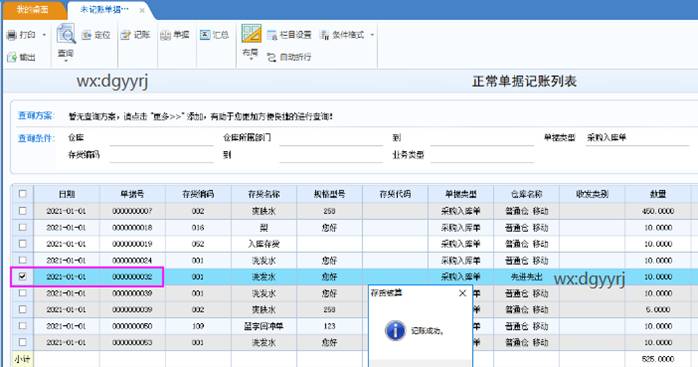Tick the select-all checkbox in table header
Screen dimensions: 698x367
click(x=23, y=194)
